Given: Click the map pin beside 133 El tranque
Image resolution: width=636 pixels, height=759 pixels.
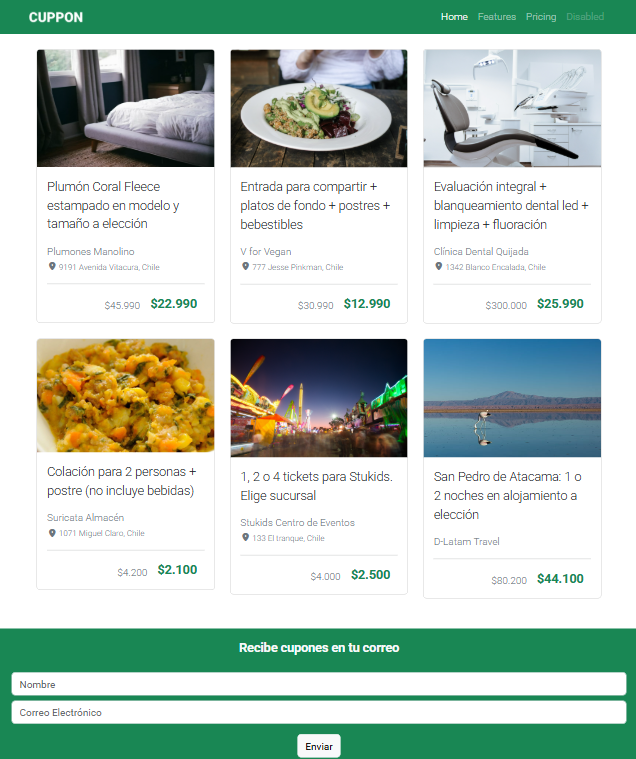Looking at the screenshot, I should [x=245, y=537].
